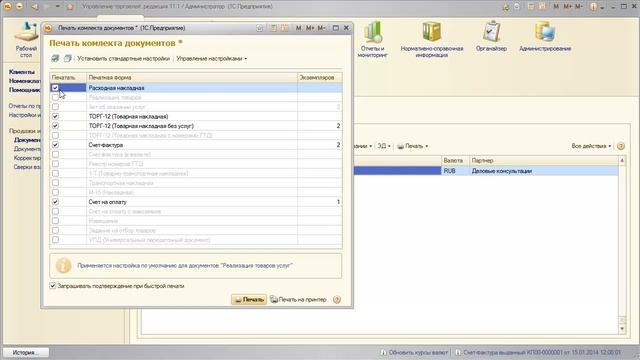This screenshot has width=640, height=360.
Task: Open Клиенты in the left navigation panel
Action: (x=22, y=72)
